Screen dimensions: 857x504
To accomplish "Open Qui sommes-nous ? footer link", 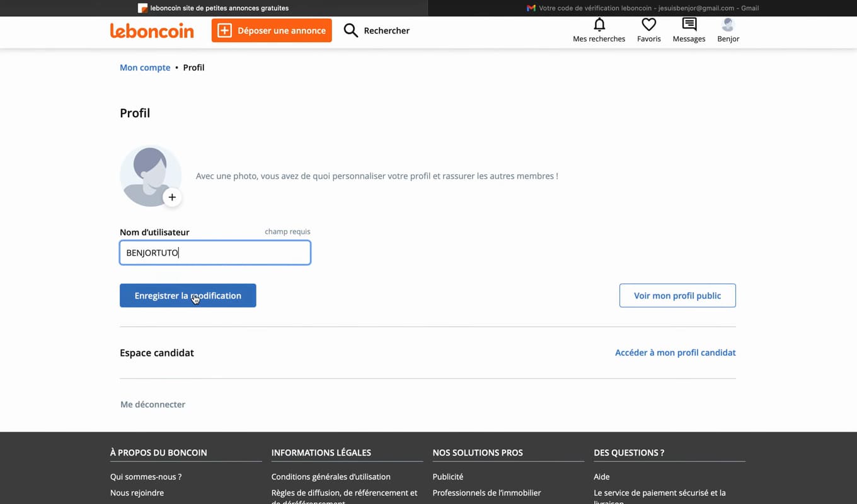I will pyautogui.click(x=146, y=477).
